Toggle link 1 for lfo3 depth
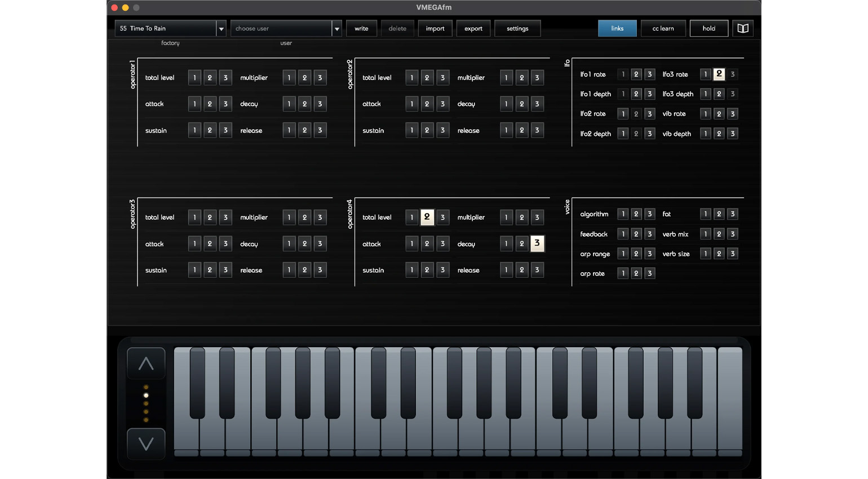Viewport: 868px width, 479px height. click(x=705, y=94)
